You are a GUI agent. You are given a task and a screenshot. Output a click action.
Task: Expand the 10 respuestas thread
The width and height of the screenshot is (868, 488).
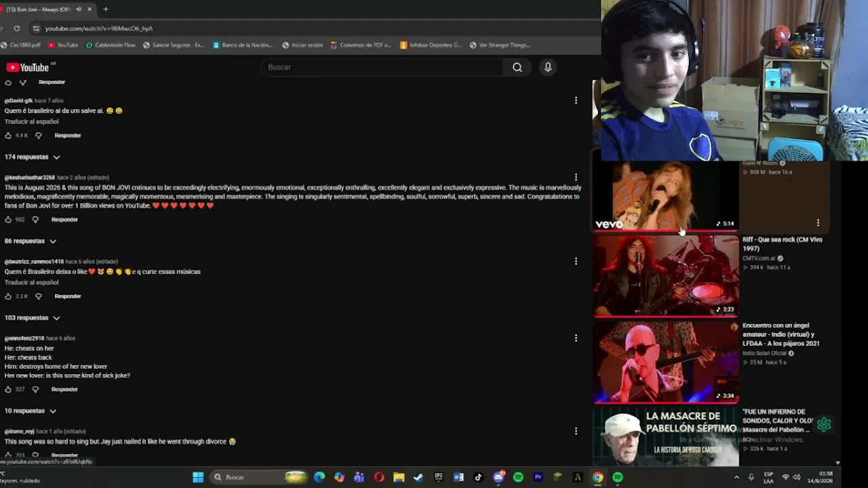coord(30,411)
